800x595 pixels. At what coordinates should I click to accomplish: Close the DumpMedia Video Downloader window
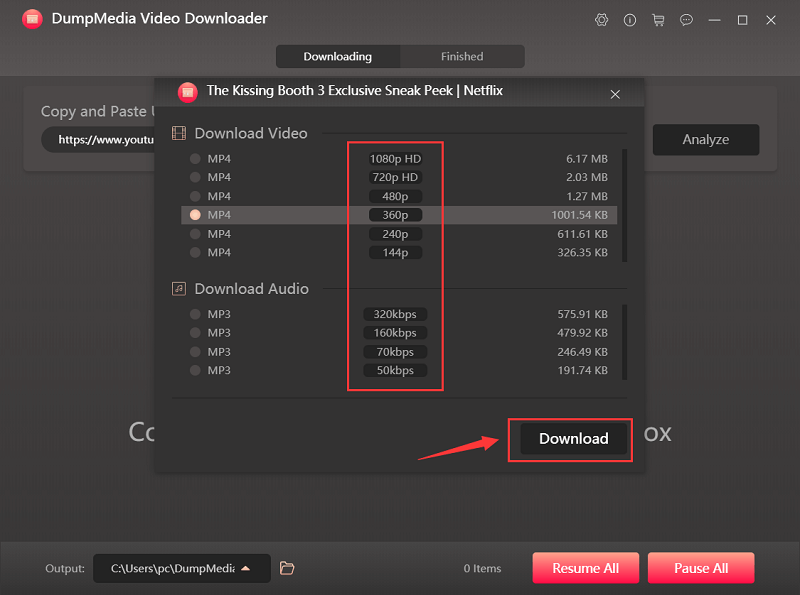[771, 20]
